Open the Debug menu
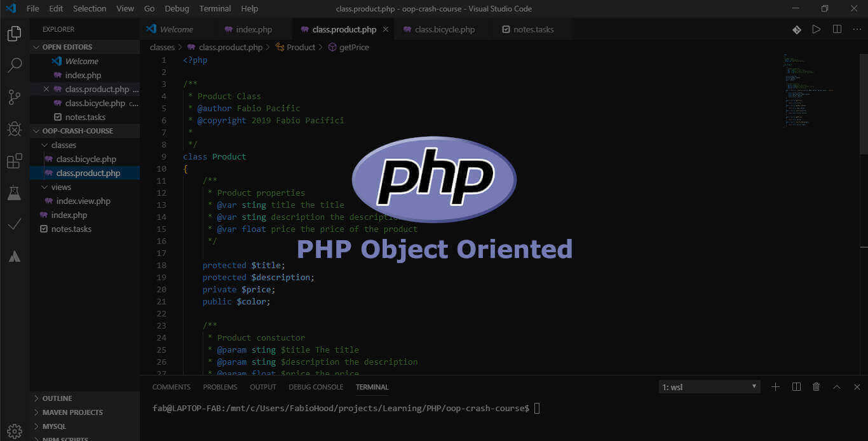The height and width of the screenshot is (441, 868). pos(177,8)
